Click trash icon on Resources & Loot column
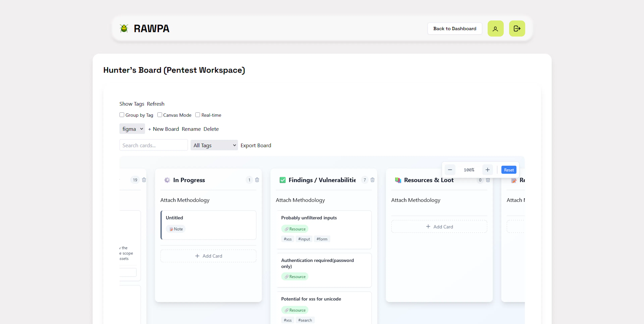 click(x=488, y=180)
